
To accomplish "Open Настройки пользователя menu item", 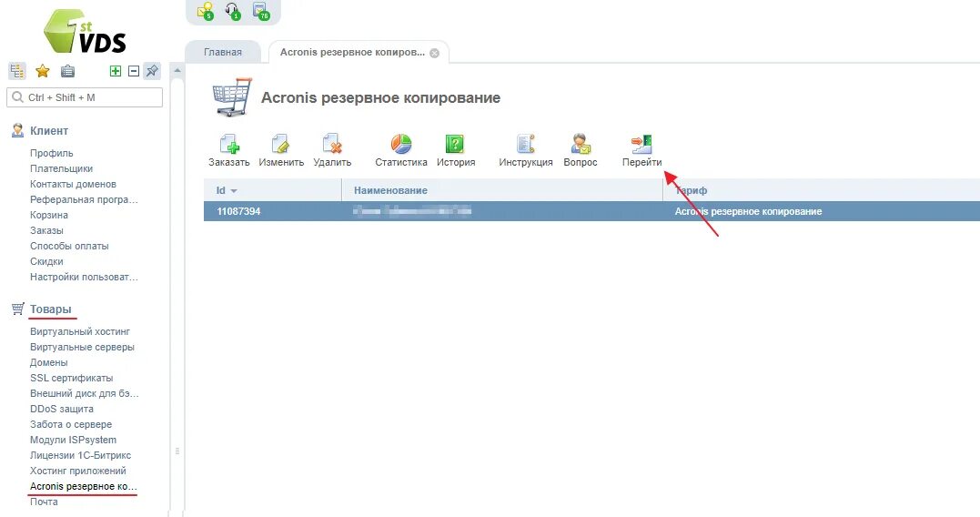I will (x=84, y=277).
